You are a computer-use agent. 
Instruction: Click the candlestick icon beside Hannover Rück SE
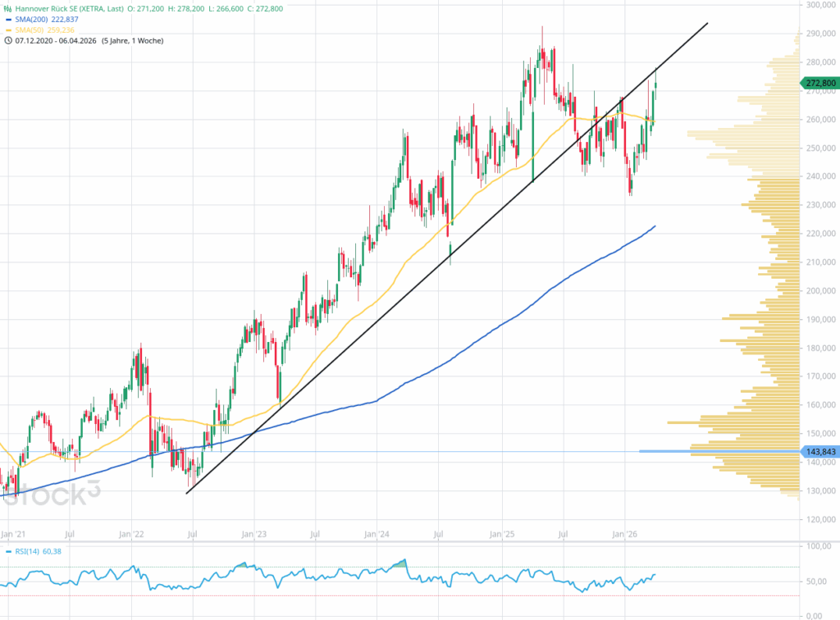tap(8, 7)
